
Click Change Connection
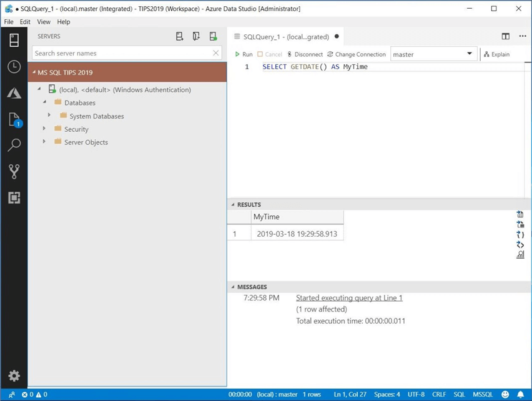[x=357, y=54]
